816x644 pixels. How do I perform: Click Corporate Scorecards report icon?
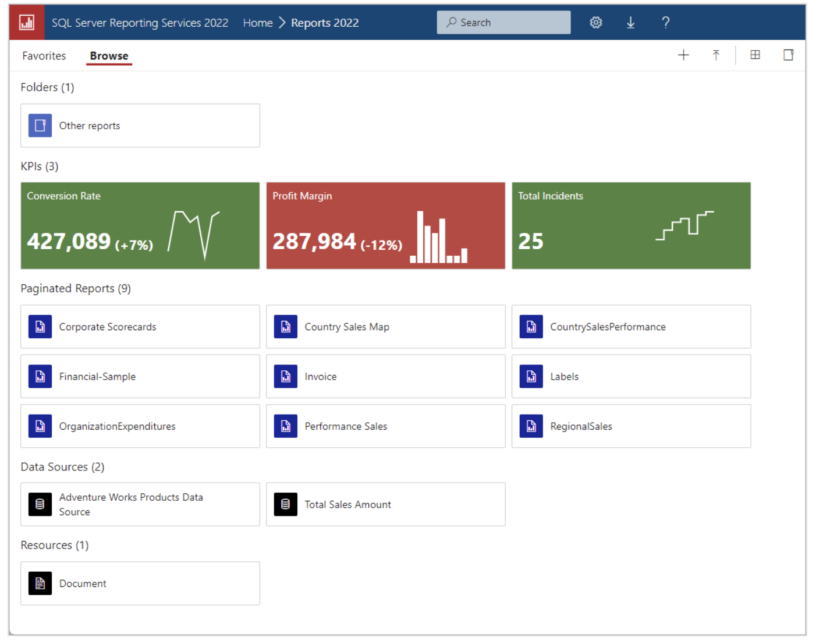coord(40,327)
